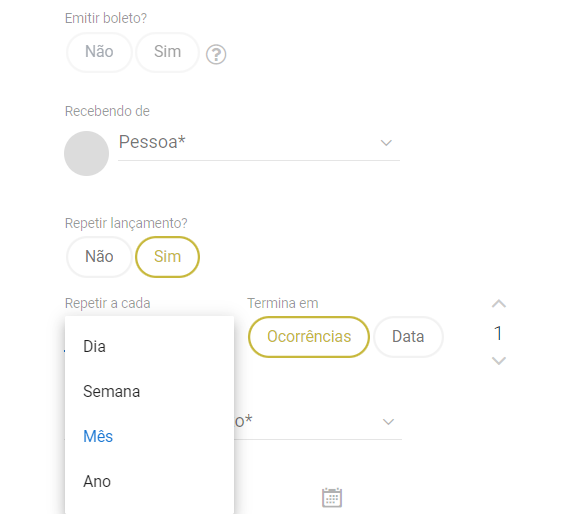The image size is (570, 514).
Task: Choose Sim for Repetir lançamento
Action: [167, 257]
